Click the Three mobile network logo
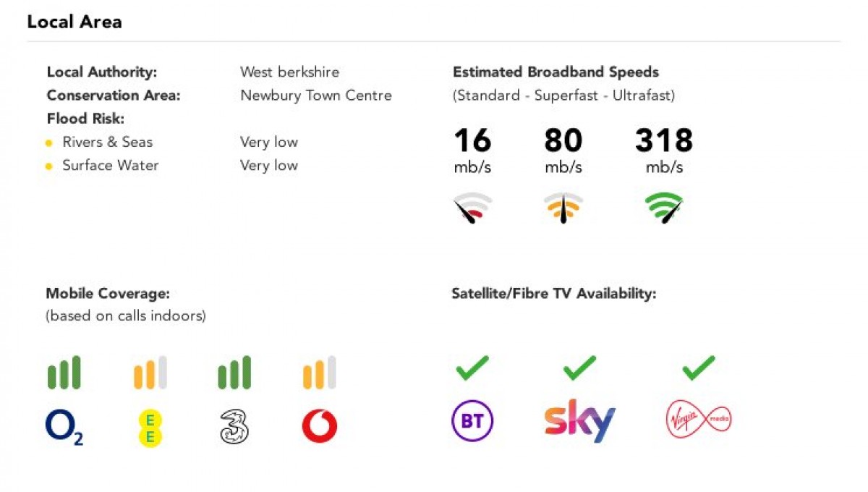868x492 pixels. (x=234, y=428)
